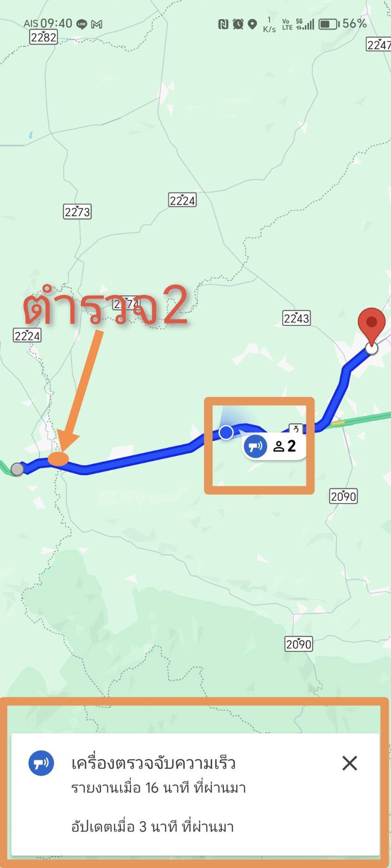Tap the report count badge showing 2

click(x=285, y=446)
